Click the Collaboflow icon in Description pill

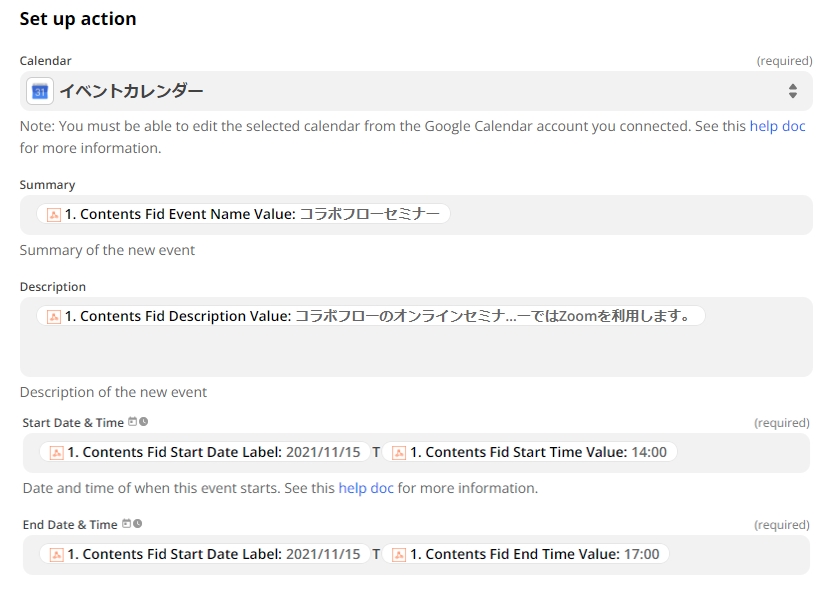click(x=53, y=317)
